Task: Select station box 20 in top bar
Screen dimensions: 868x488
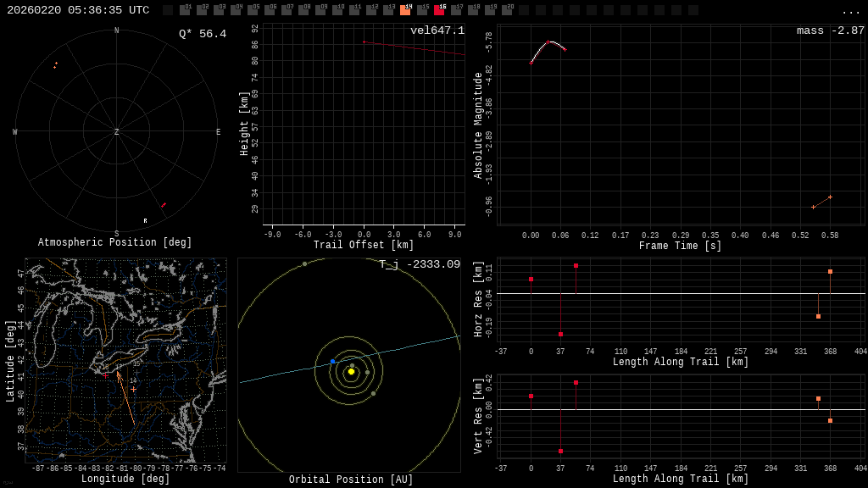Action: tap(507, 10)
